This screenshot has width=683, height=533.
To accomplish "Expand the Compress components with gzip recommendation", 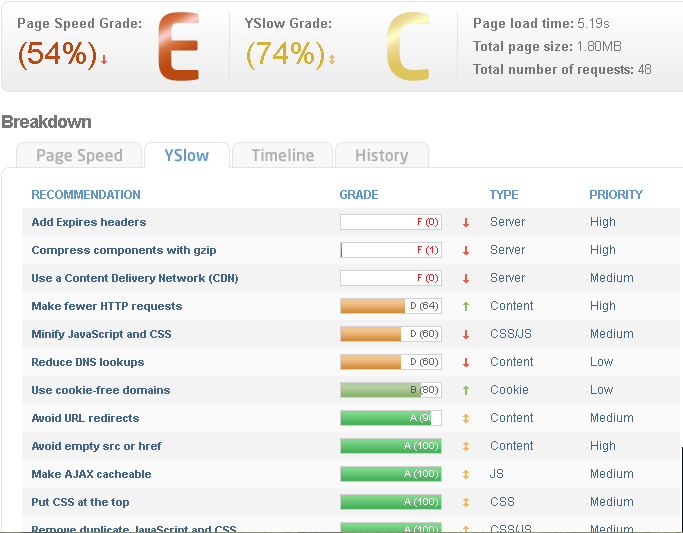I will point(124,250).
